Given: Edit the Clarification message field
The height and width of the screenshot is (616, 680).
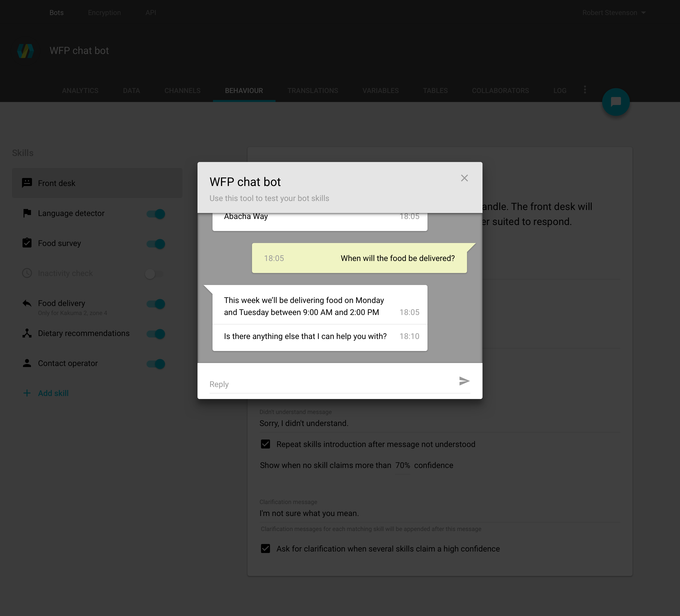Looking at the screenshot, I should point(440,513).
